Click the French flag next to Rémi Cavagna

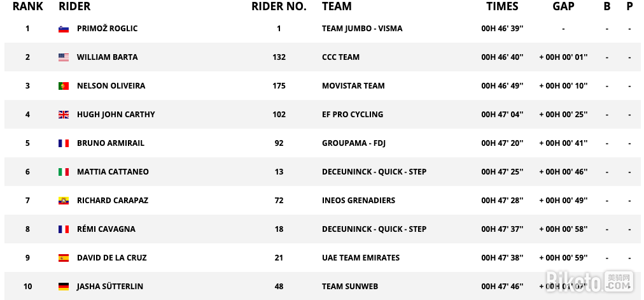(63, 229)
